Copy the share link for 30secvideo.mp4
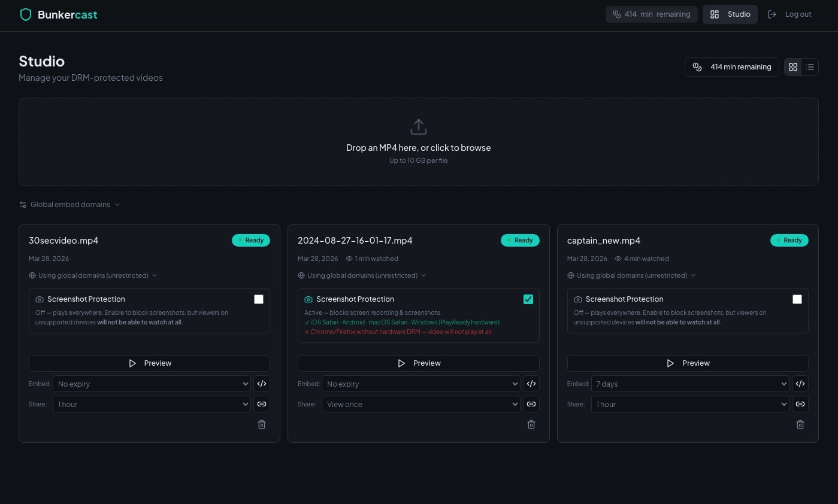This screenshot has height=504, width=838. point(262,404)
